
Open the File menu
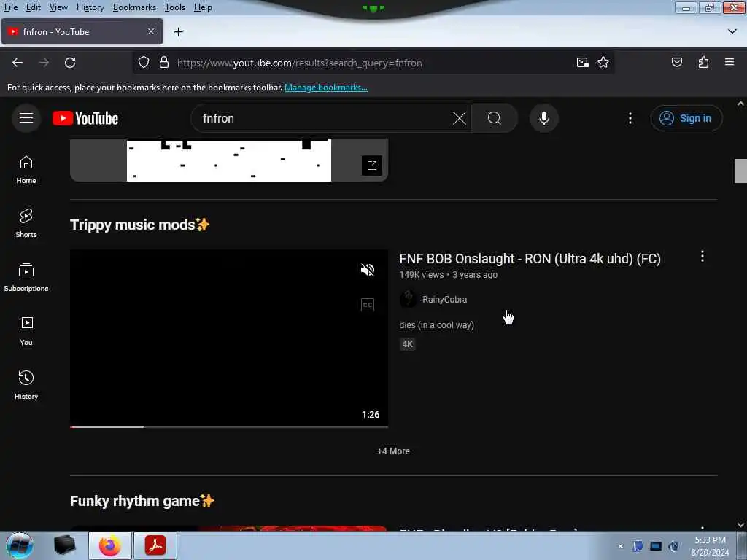(11, 7)
